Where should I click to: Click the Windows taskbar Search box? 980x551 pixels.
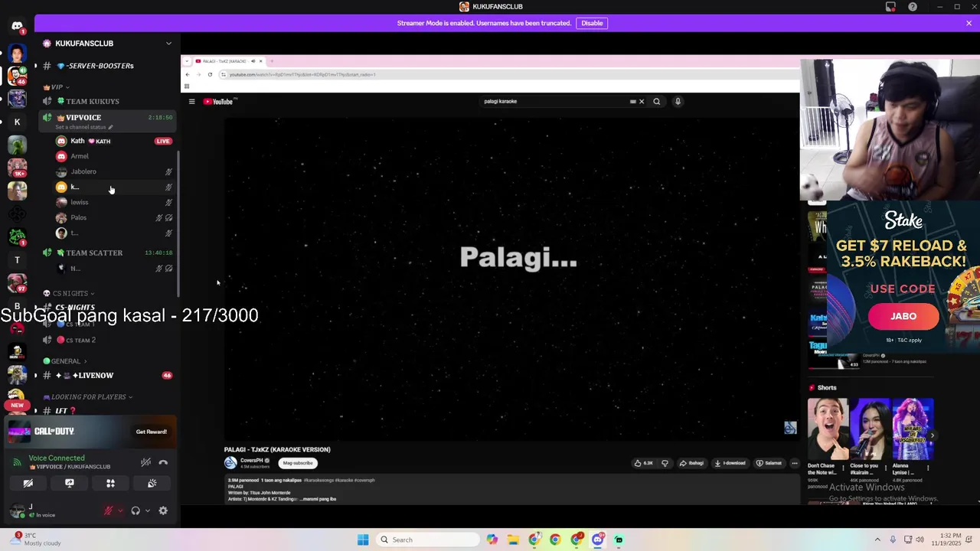[x=429, y=540]
